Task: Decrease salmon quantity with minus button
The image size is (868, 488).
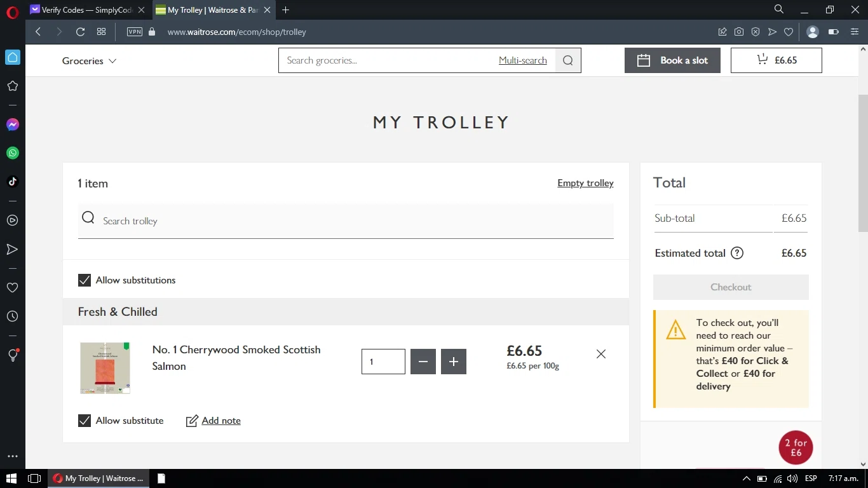Action: click(x=423, y=362)
